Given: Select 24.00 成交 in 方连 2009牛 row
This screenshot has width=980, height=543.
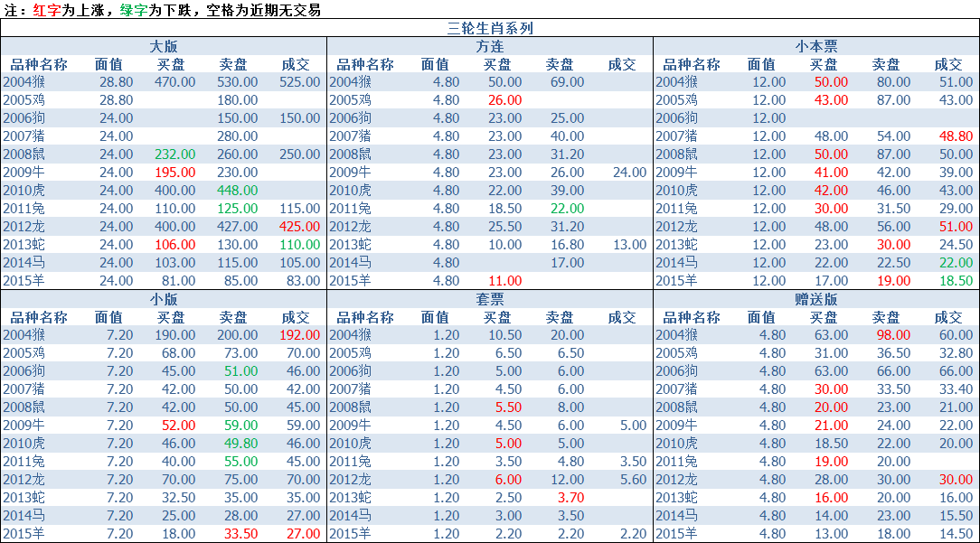Looking at the screenshot, I should (630, 173).
